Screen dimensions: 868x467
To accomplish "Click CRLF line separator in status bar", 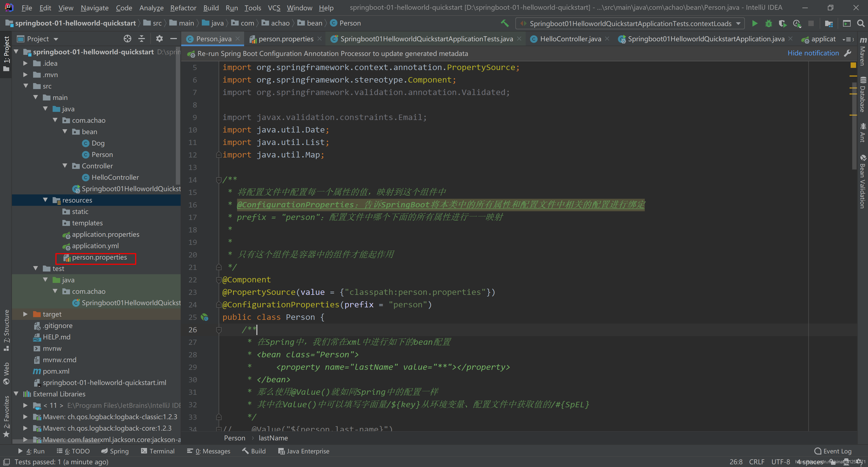I will (757, 462).
